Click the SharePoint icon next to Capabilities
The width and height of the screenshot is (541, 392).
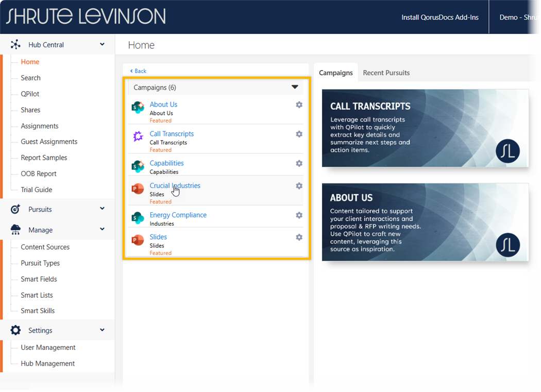point(138,166)
